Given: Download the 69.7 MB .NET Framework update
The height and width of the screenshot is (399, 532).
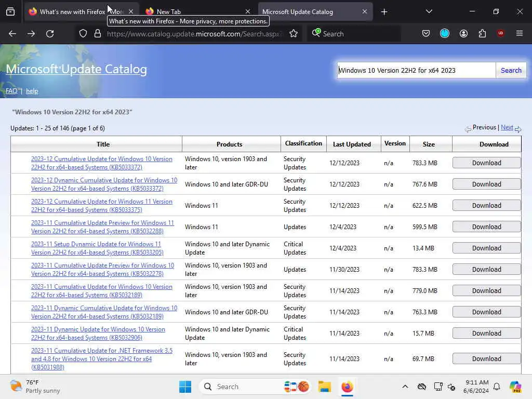Looking at the screenshot, I should tap(486, 358).
